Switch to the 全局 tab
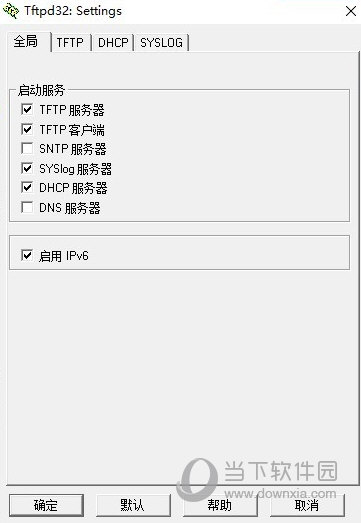The height and width of the screenshot is (523, 361). point(26,42)
